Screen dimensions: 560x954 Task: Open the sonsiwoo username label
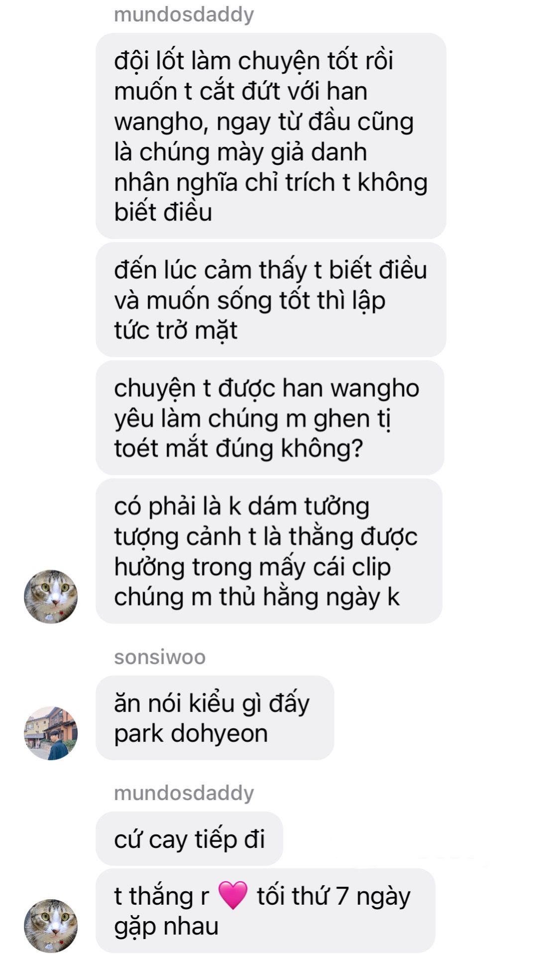click(160, 657)
